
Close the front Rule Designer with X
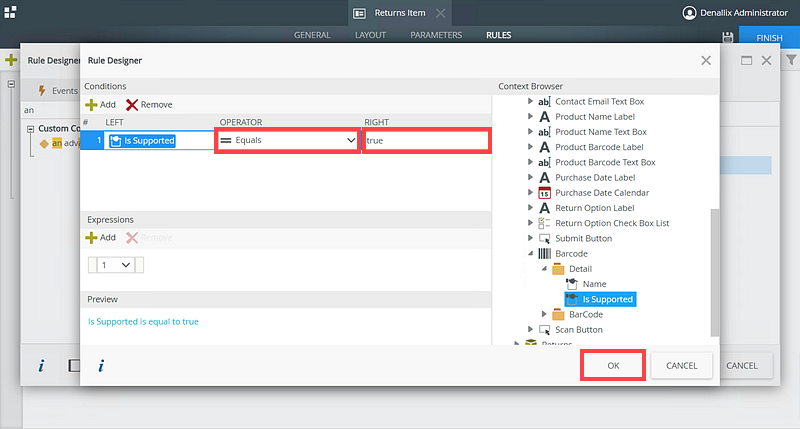pyautogui.click(x=706, y=61)
